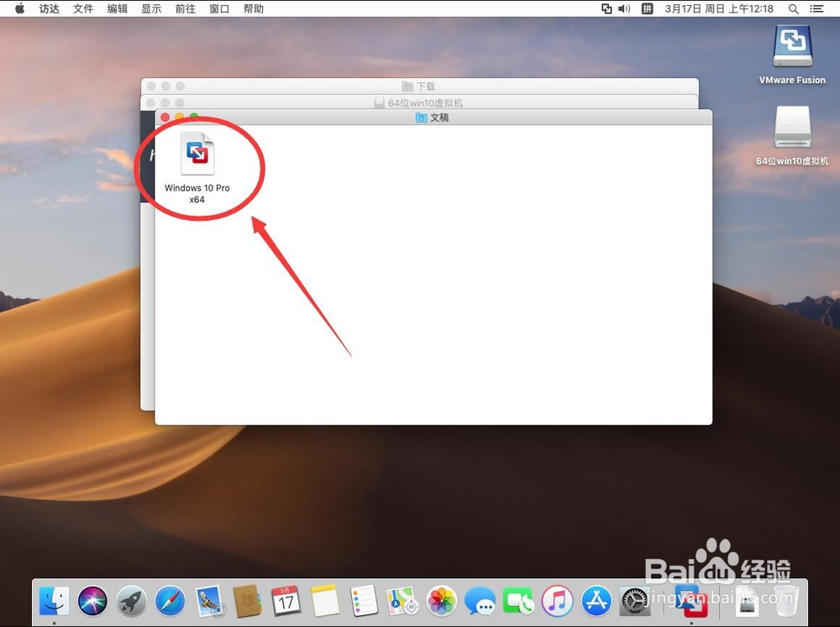Click the 文稿 window title folder icon
This screenshot has height=627, width=840.
click(421, 118)
